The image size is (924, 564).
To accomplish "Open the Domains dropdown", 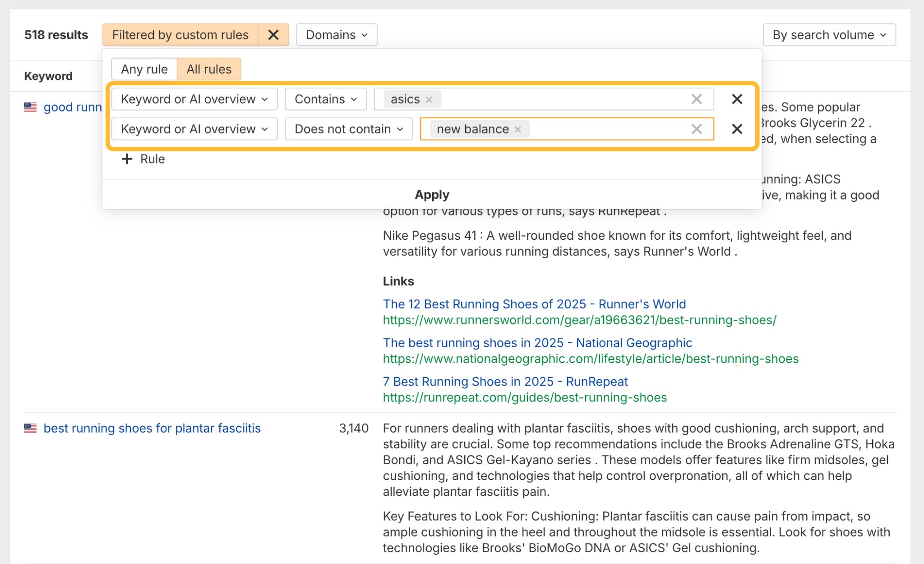I will [336, 34].
